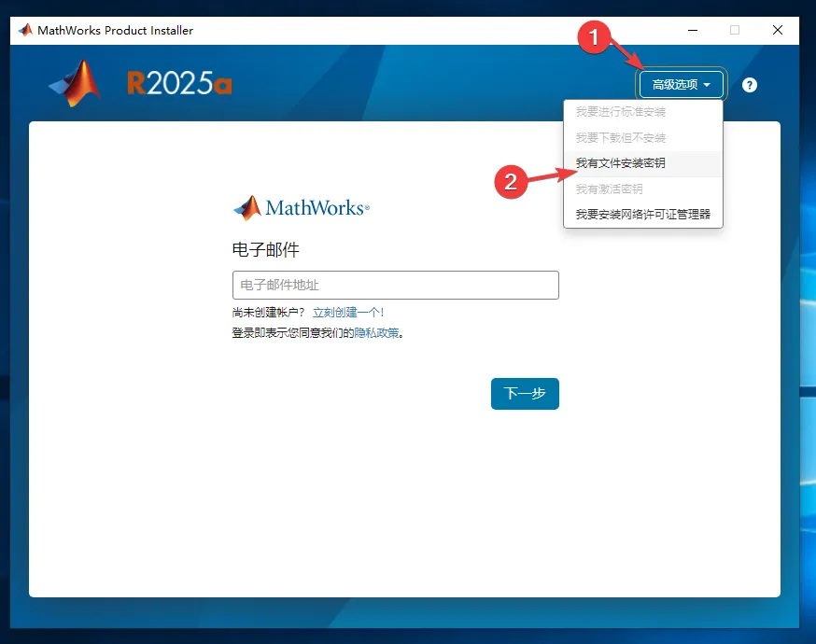Minimize the MathWorks Product Installer window
The height and width of the screenshot is (644, 816).
pos(692,30)
